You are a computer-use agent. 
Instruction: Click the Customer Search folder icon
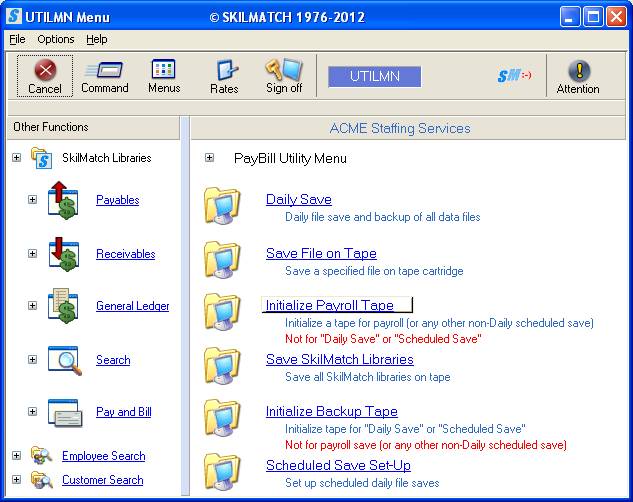point(42,480)
